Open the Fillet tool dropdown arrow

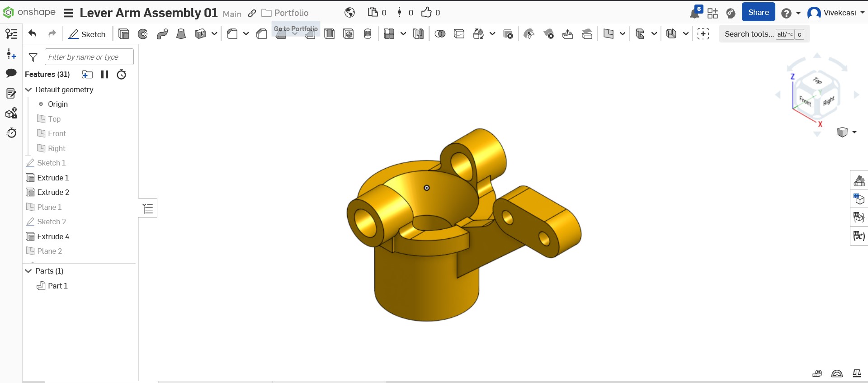(246, 34)
